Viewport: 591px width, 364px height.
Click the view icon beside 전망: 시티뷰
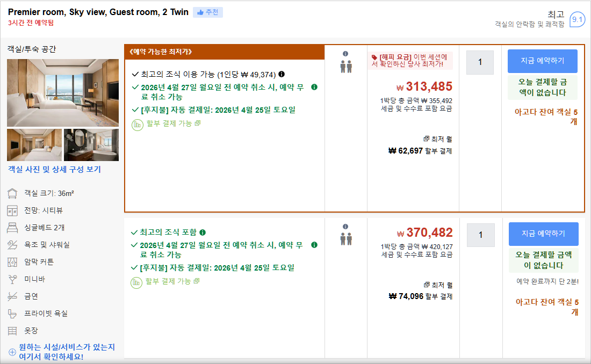[12, 210]
